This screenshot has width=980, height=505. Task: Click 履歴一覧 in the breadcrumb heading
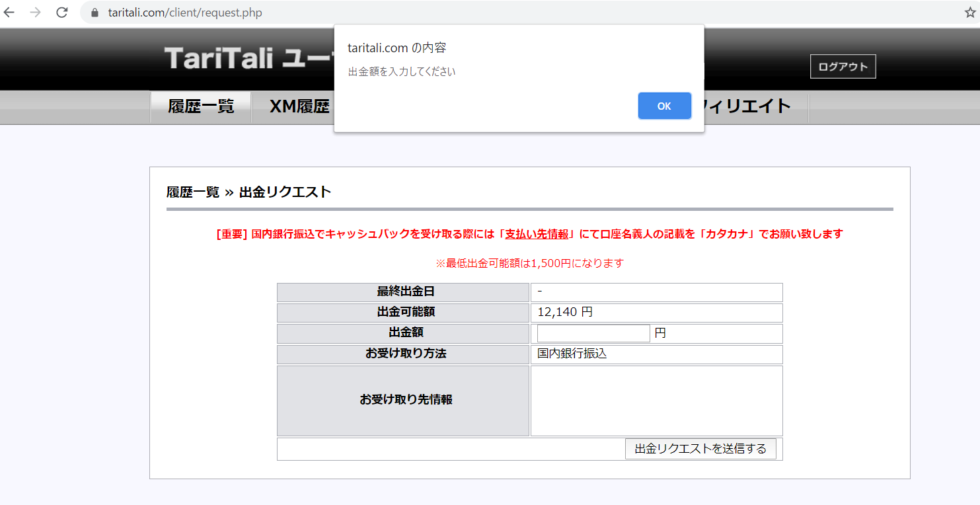[x=192, y=192]
